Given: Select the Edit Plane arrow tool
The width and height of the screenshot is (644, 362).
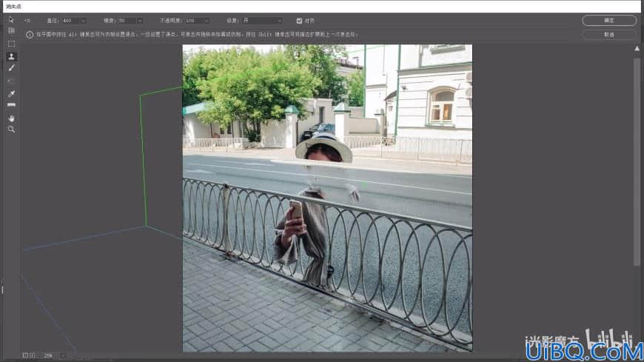Looking at the screenshot, I should pyautogui.click(x=11, y=20).
